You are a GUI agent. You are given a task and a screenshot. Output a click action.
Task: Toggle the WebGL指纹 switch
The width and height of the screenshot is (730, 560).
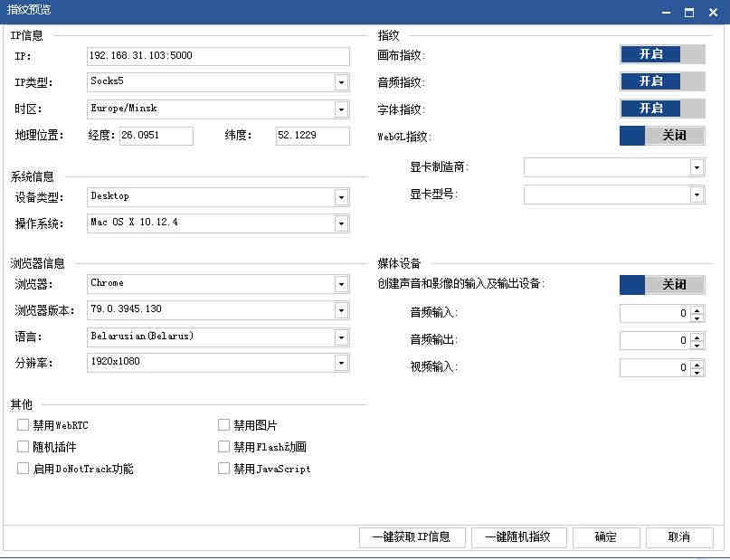pos(662,136)
